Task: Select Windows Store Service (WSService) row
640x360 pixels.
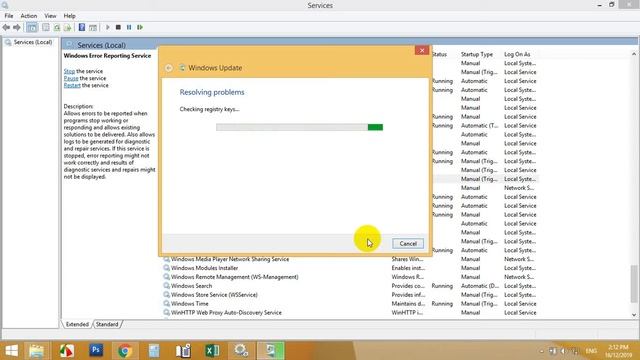Action: coord(214,295)
